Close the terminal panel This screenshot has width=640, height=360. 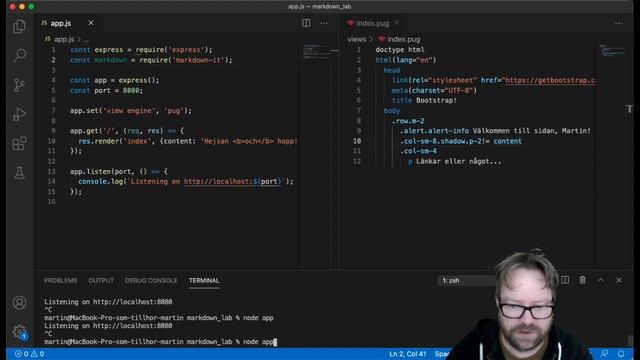point(619,280)
